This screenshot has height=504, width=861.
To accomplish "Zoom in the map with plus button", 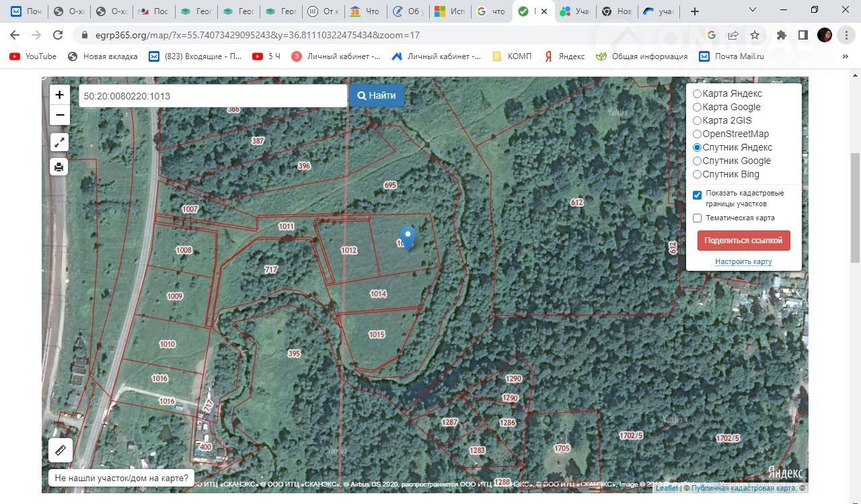I will 59,95.
